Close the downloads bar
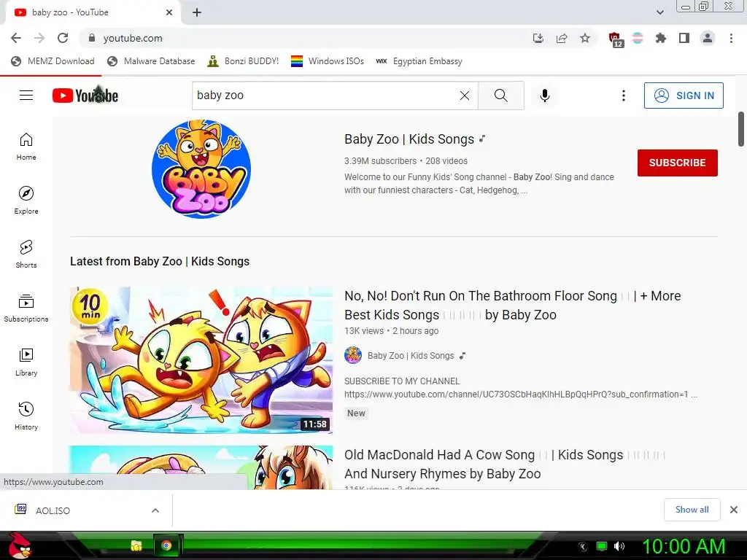The image size is (747, 560). (734, 510)
